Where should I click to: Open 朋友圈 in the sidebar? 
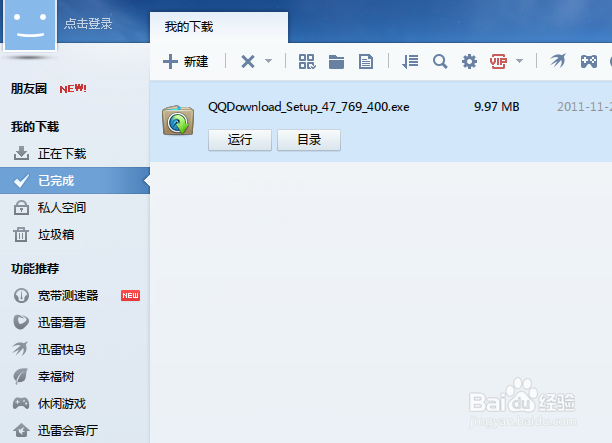(x=29, y=88)
